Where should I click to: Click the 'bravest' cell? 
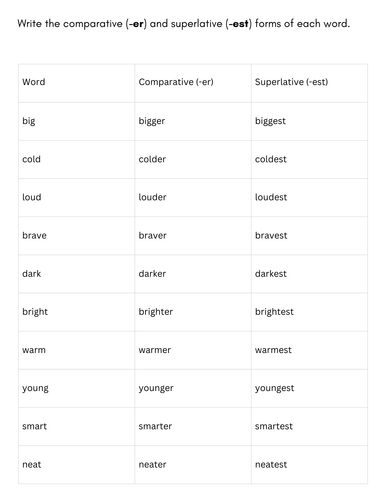(309, 236)
